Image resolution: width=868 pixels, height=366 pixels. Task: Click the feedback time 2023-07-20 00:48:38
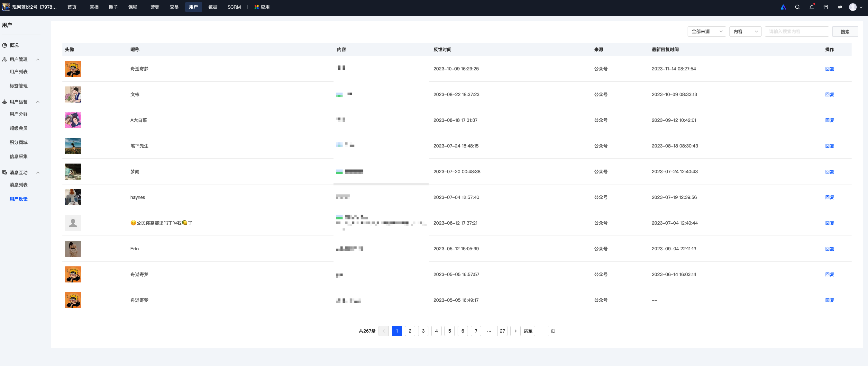point(457,172)
